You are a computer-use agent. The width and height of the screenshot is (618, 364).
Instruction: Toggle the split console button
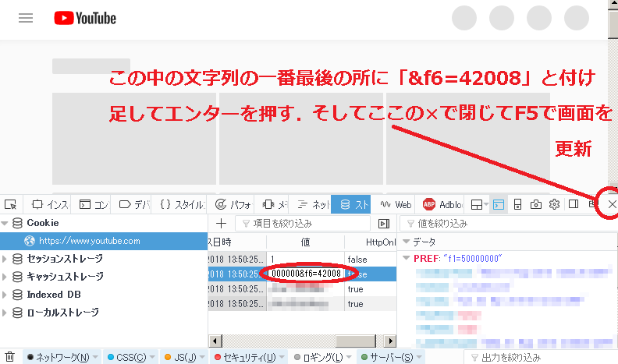[x=499, y=205]
